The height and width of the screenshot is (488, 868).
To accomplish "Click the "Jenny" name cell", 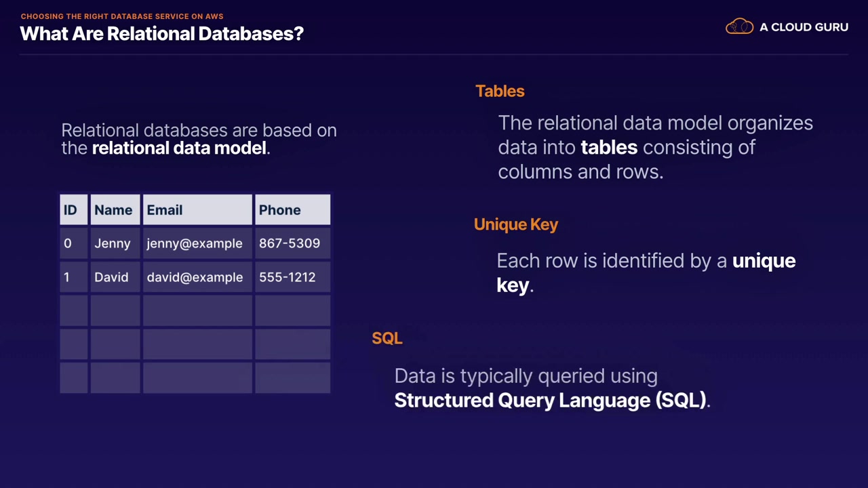I will [113, 243].
